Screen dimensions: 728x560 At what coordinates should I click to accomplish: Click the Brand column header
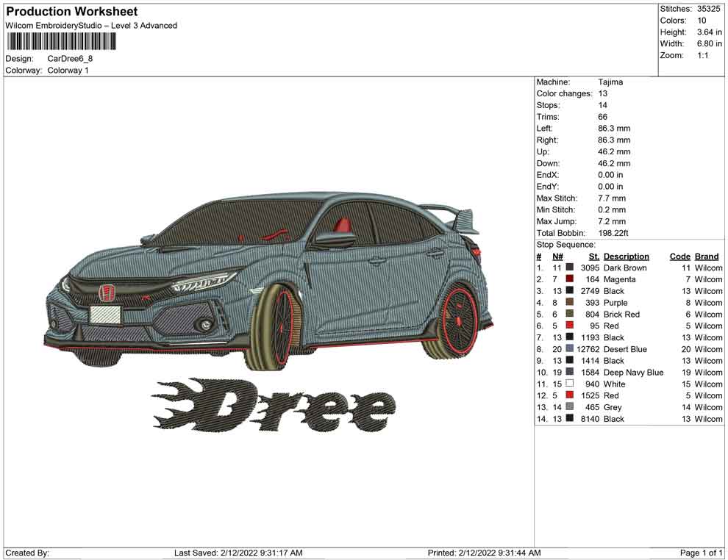(706, 256)
